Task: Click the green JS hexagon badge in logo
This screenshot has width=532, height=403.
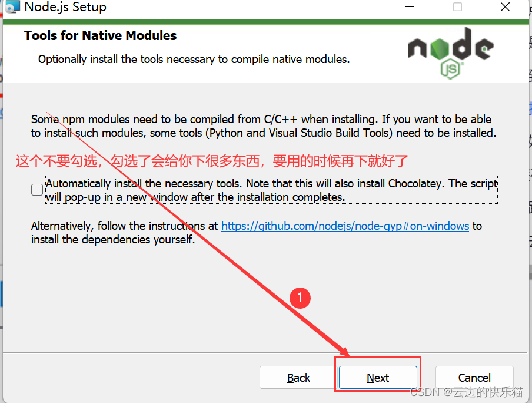Action: tap(450, 67)
